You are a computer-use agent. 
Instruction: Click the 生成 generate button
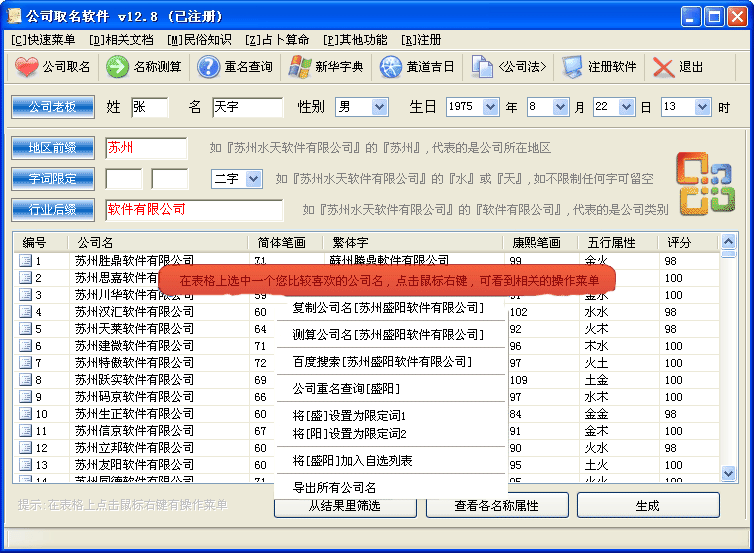[x=648, y=505]
